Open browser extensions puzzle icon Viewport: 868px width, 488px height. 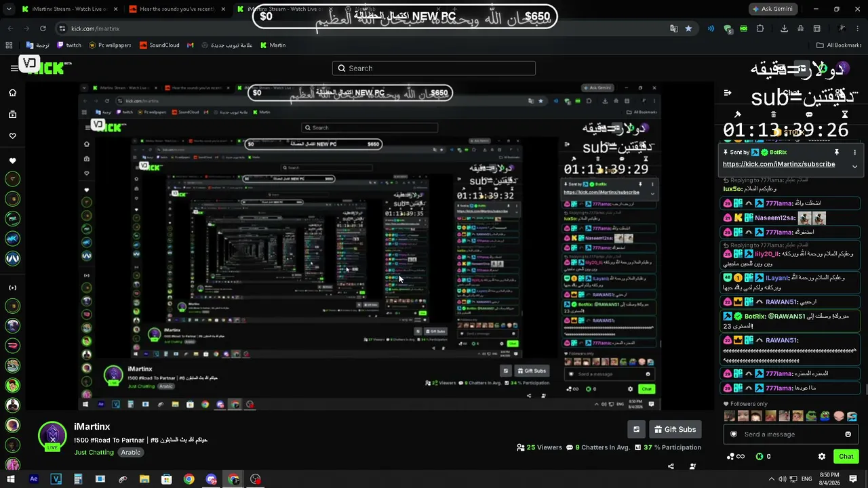tap(760, 28)
